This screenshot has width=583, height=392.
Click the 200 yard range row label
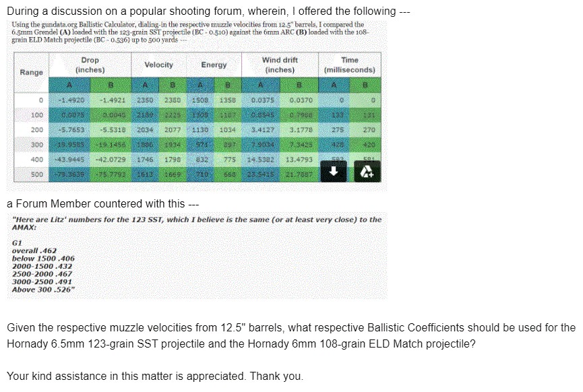click(37, 130)
